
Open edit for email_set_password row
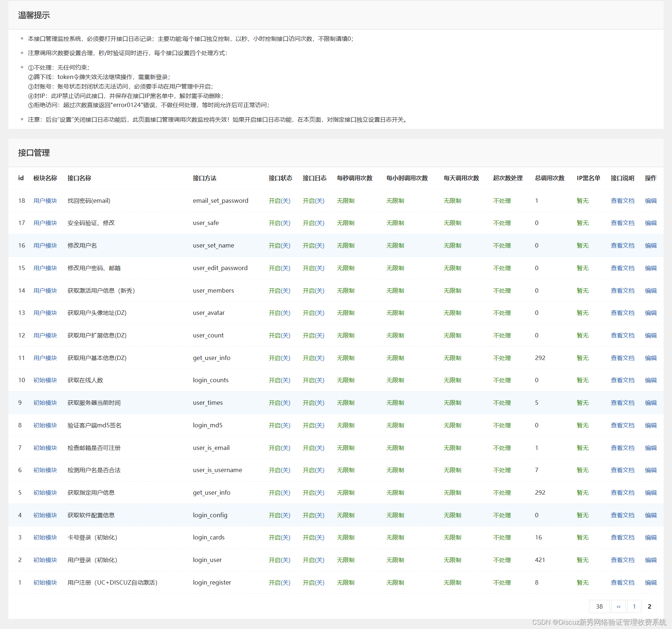pyautogui.click(x=651, y=201)
